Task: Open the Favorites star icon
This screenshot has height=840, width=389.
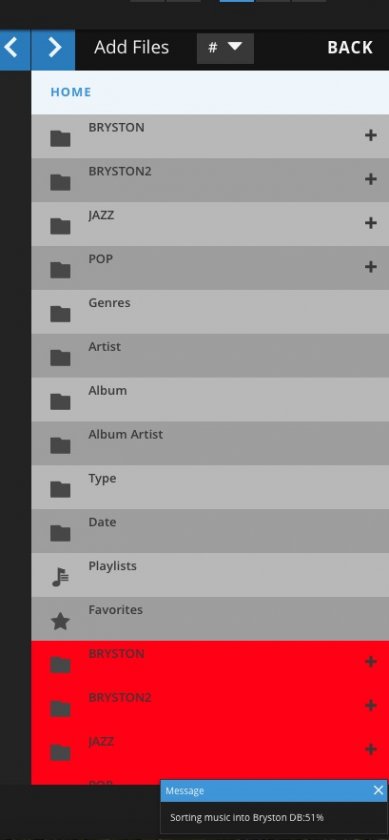Action: point(60,621)
